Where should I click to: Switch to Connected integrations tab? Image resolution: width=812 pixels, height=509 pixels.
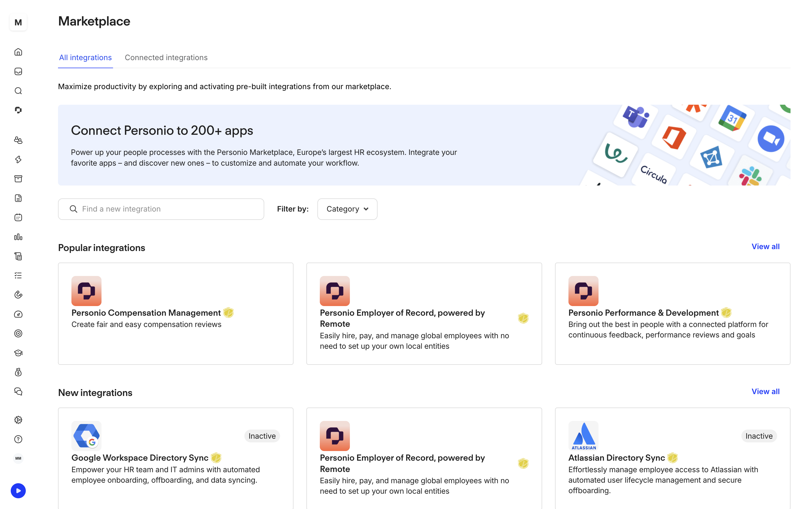pyautogui.click(x=166, y=57)
